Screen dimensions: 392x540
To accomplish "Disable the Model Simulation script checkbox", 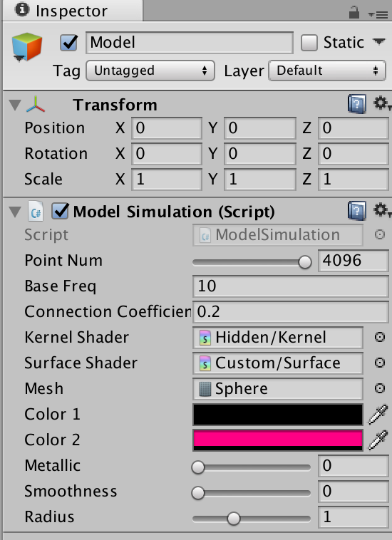I will [61, 211].
